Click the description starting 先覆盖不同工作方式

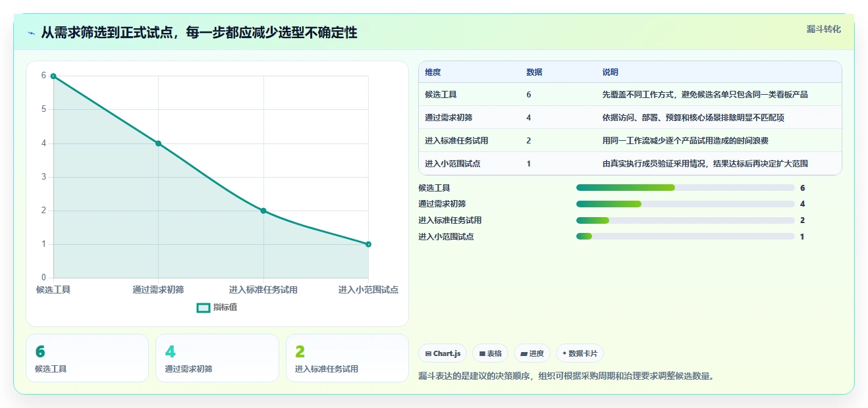point(705,95)
